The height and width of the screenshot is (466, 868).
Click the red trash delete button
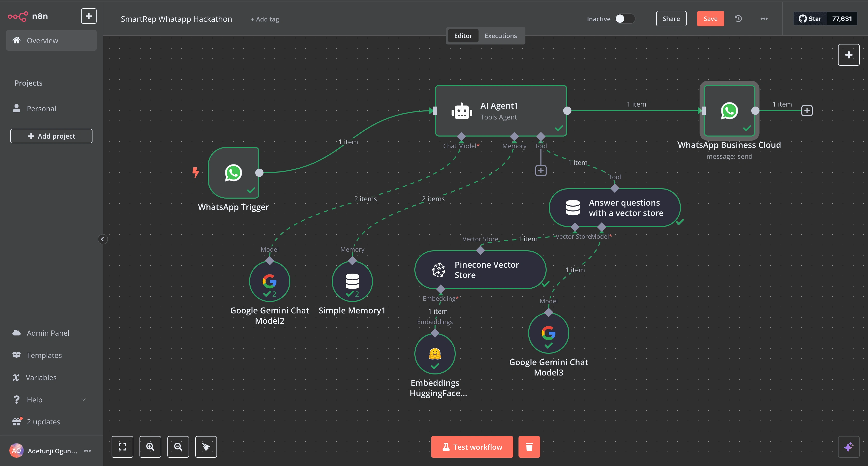click(529, 447)
